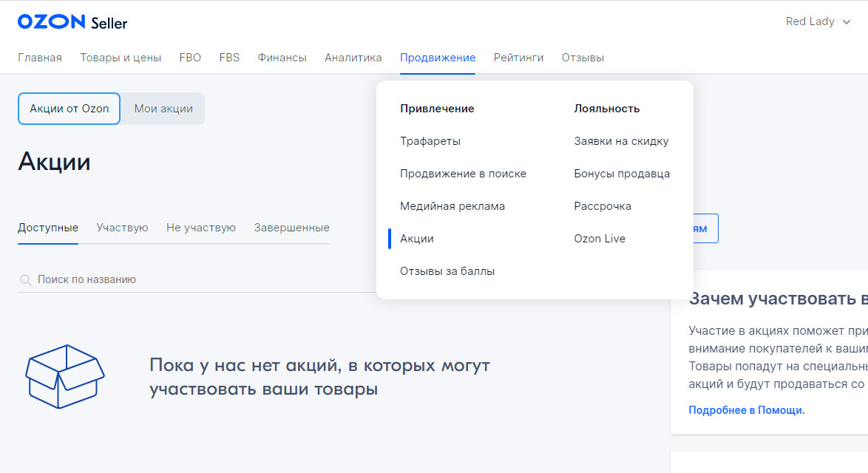Switch to the Участвую tab
The width and height of the screenshot is (868, 473).
(122, 228)
